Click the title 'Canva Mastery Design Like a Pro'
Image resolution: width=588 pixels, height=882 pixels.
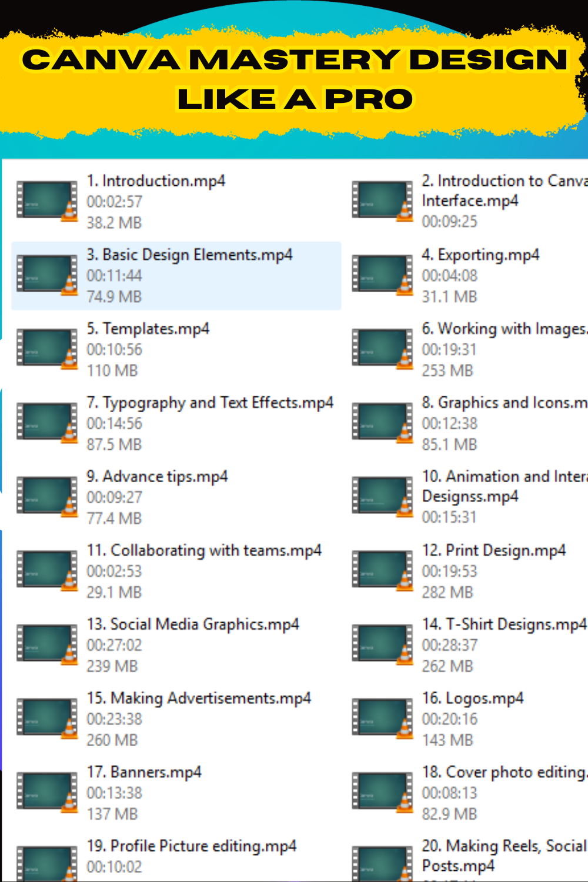point(295,79)
